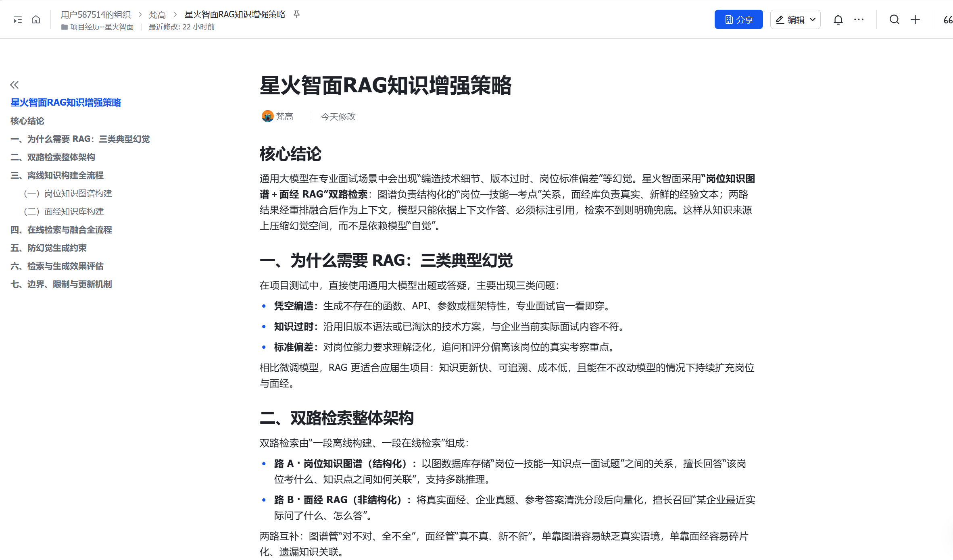This screenshot has height=560, width=953.
Task: Open breadcrumb 梵高 space
Action: pyautogui.click(x=157, y=15)
